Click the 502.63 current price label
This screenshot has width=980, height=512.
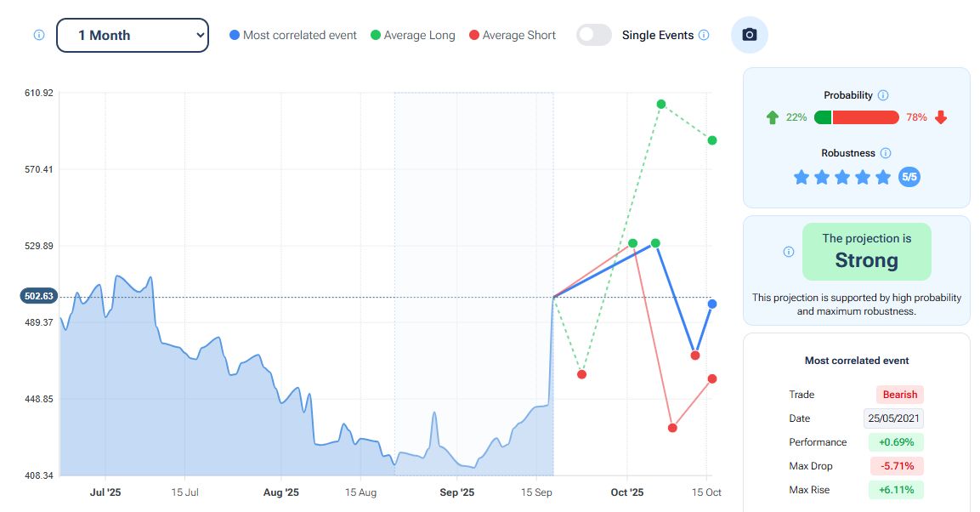39,296
